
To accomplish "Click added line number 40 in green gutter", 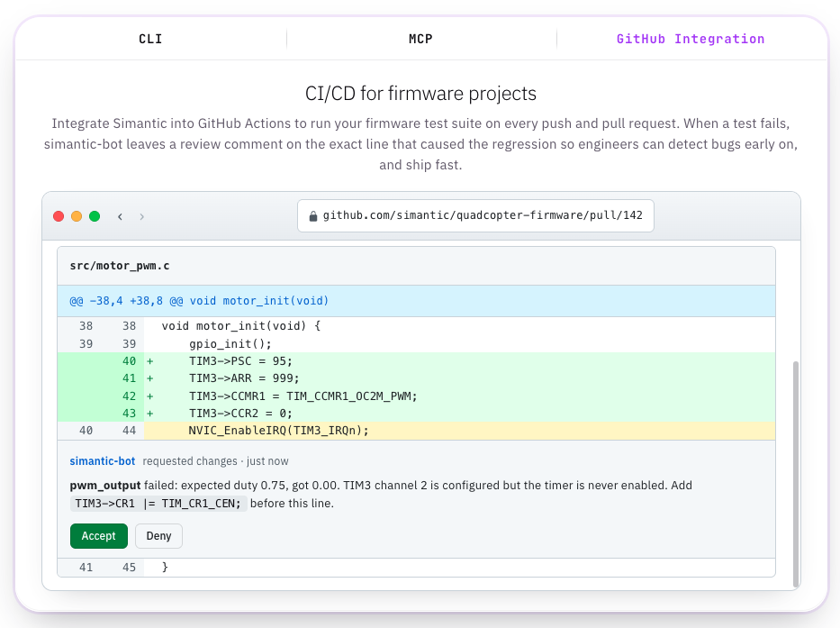I will [129, 361].
